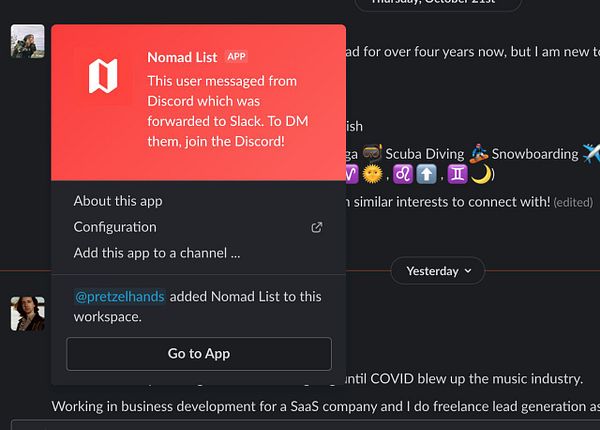The width and height of the screenshot is (600, 430).
Task: Click the Nomad List app name
Action: point(182,57)
